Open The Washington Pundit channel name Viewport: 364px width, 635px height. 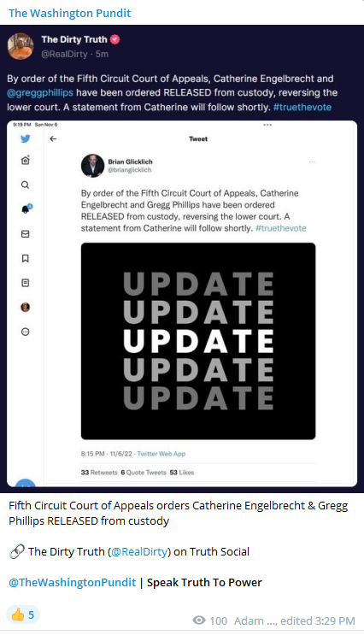tap(70, 13)
